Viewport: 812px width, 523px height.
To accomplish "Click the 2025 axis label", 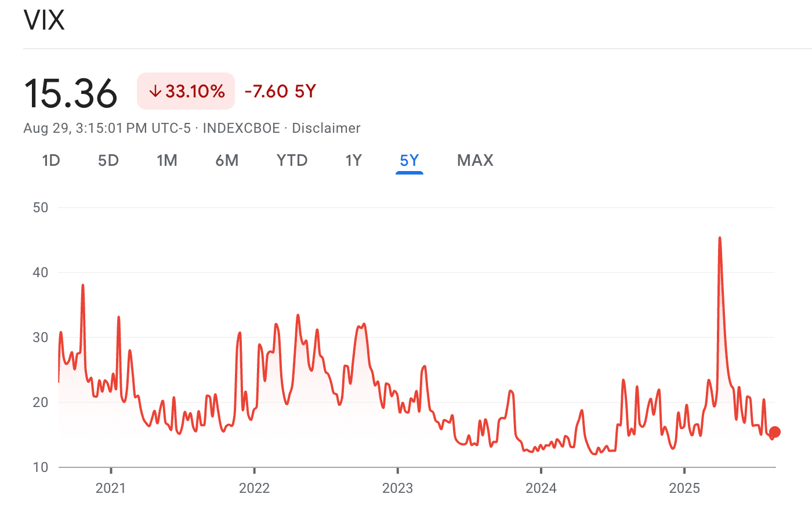I will click(686, 488).
